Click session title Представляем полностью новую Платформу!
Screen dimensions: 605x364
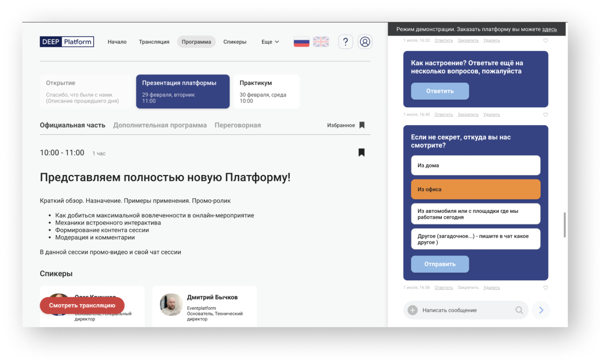point(165,177)
